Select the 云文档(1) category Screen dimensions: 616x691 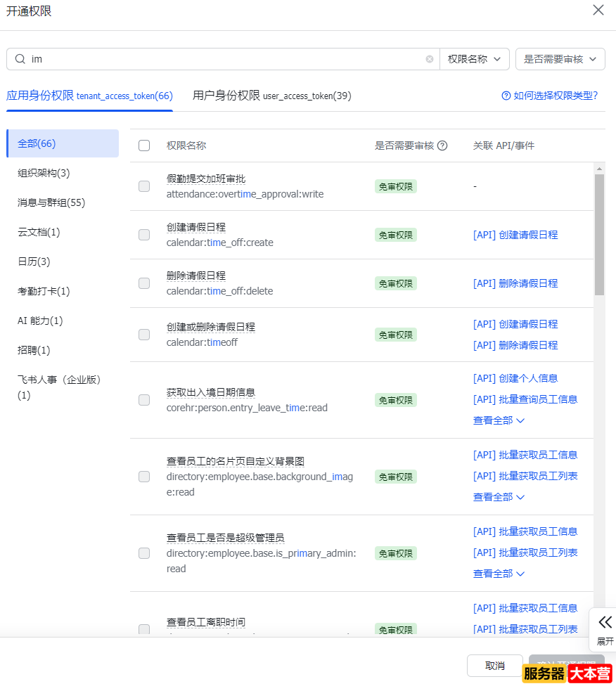click(39, 232)
